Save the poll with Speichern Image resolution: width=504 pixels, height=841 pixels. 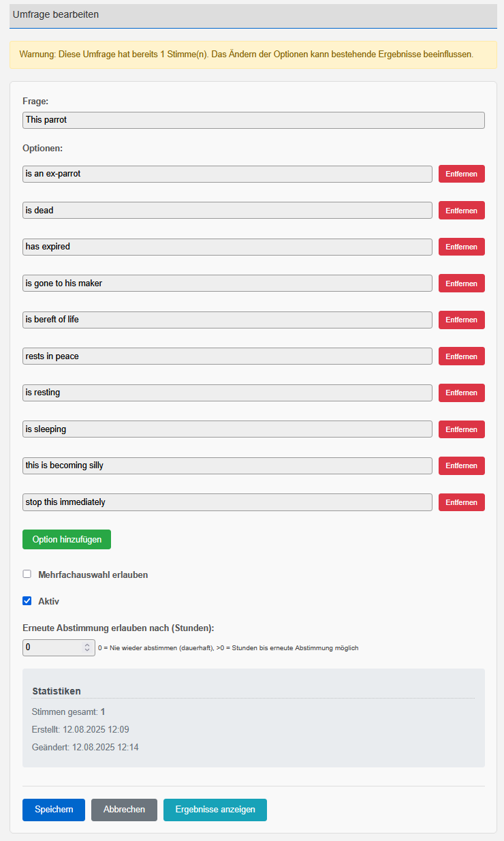[x=54, y=810]
